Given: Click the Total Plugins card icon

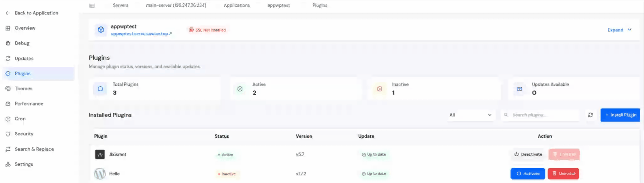Looking at the screenshot, I should tap(100, 89).
